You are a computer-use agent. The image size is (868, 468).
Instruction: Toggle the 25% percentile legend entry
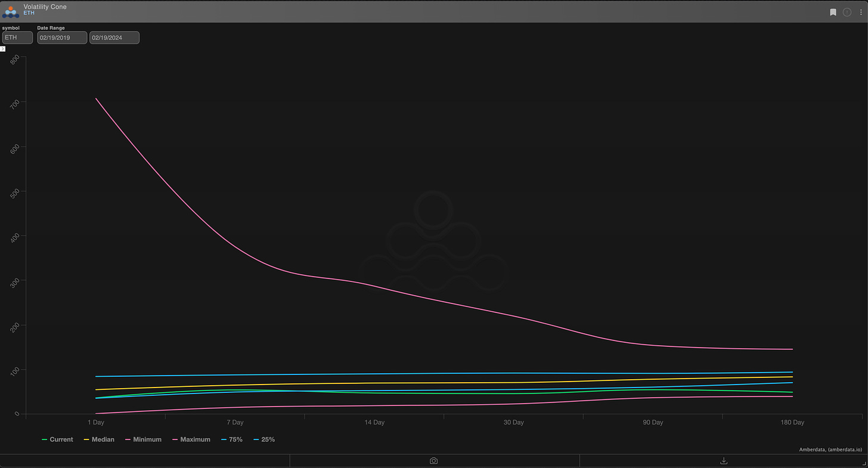pos(264,439)
